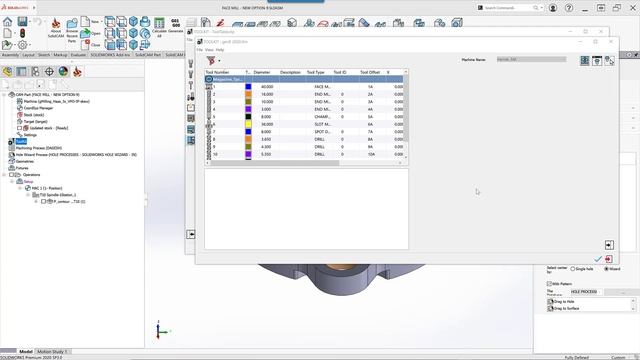Click the Open button in SolidCAM ribbon

click(x=91, y=33)
